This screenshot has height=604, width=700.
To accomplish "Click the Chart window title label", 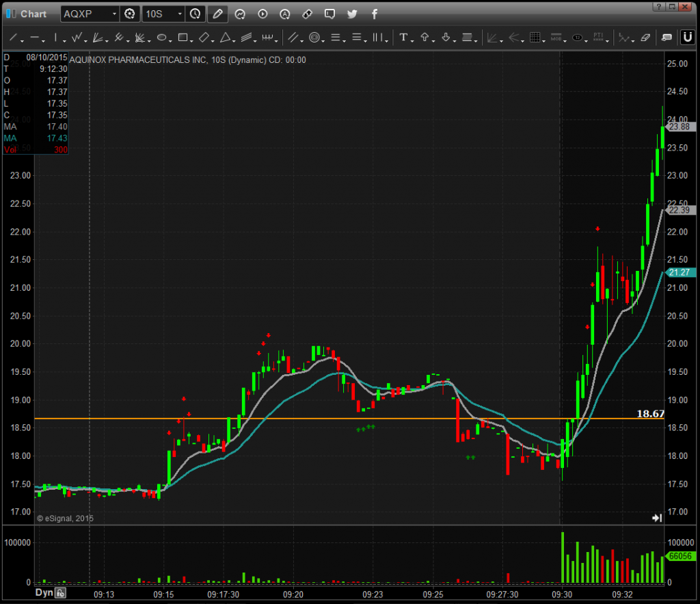I will 33,14.
